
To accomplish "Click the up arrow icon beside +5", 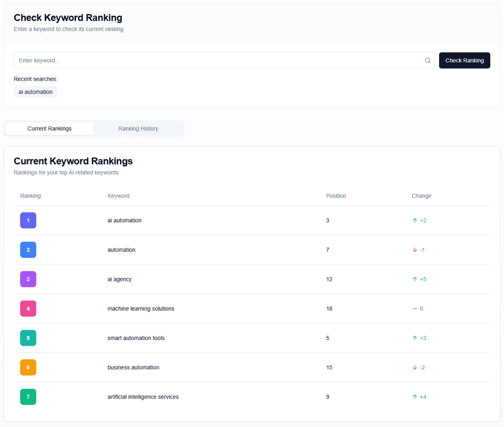I will coord(414,279).
